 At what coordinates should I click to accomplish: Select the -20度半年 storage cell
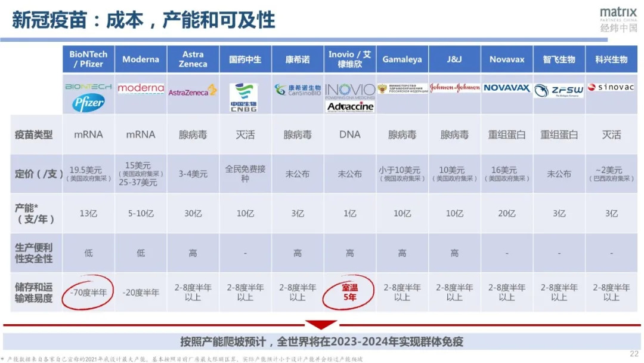pyautogui.click(x=141, y=293)
